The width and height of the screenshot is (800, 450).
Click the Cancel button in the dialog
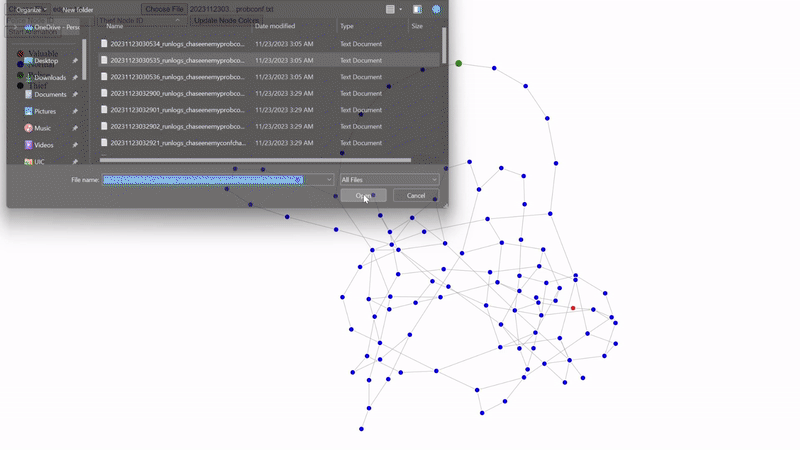pos(416,195)
